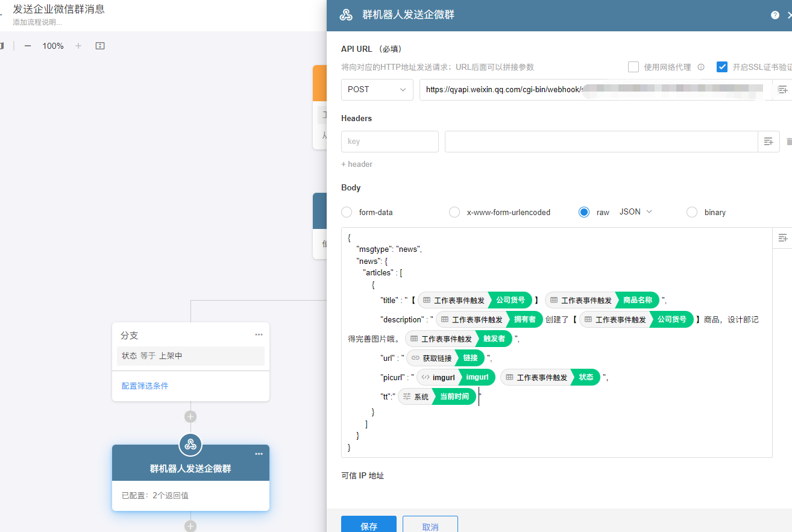The image size is (792, 532).
Task: Expand the JSON format dropdown
Action: click(x=636, y=212)
